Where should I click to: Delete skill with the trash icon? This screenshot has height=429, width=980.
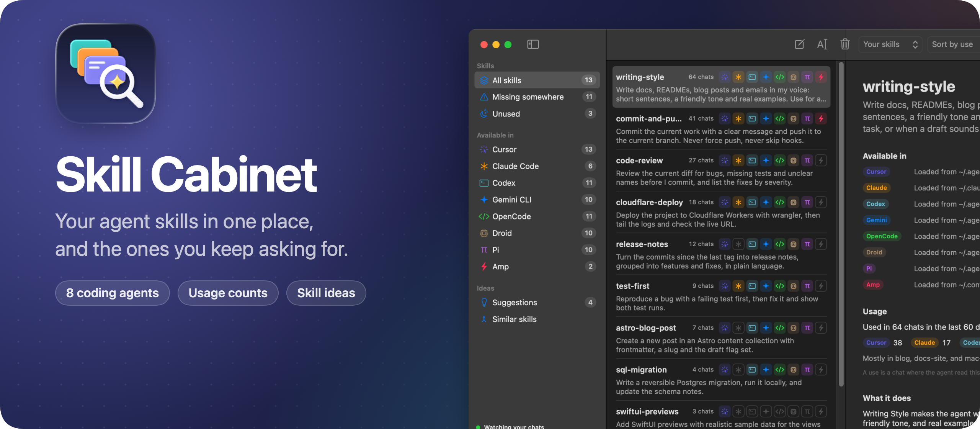pos(845,44)
